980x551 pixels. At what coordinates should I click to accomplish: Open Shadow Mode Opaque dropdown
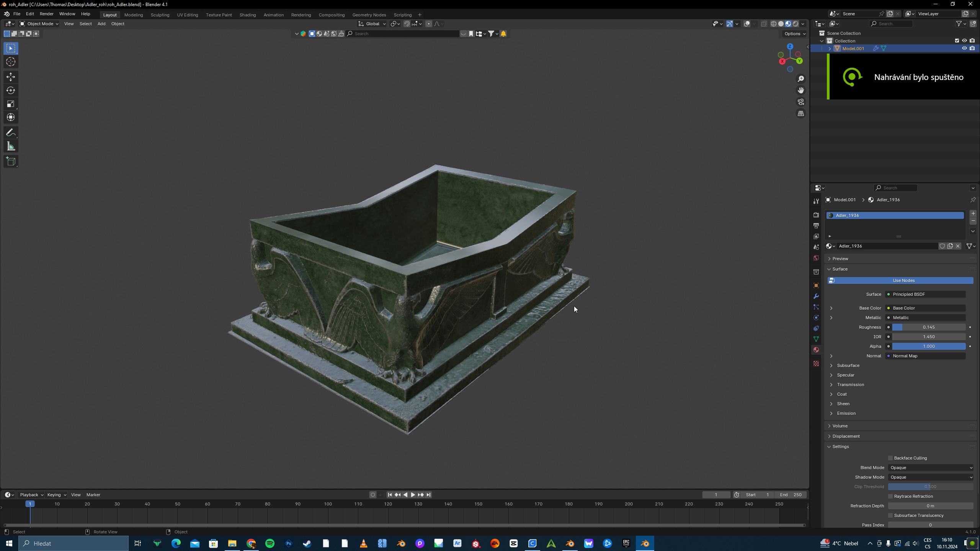coord(931,477)
